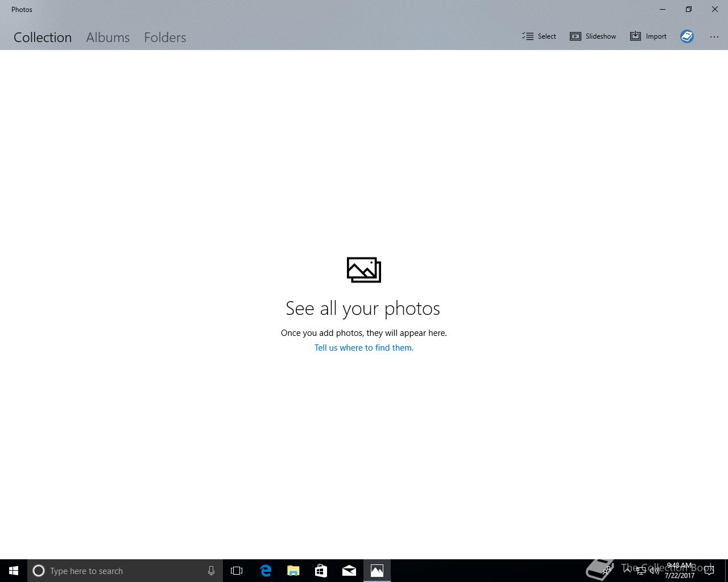
Task: Show hidden tray icons with the chevron
Action: 627,571
